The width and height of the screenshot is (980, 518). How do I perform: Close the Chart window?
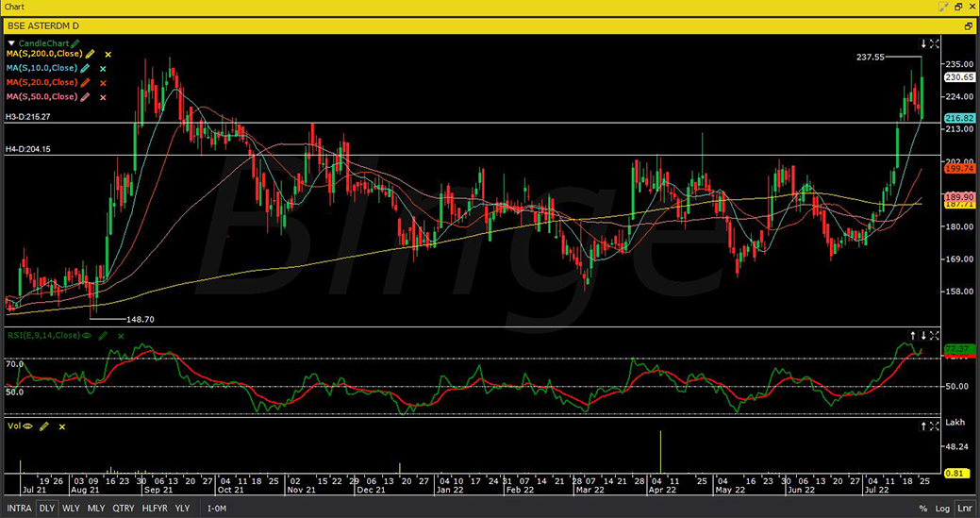(972, 7)
